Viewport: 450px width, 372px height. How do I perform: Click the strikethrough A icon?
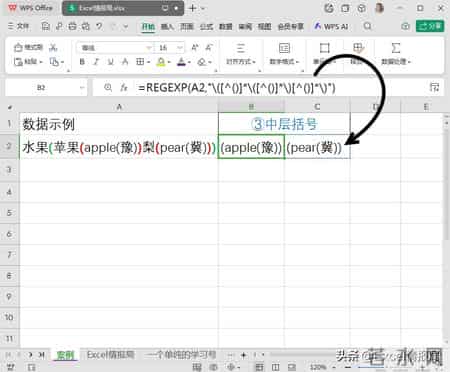[125, 62]
